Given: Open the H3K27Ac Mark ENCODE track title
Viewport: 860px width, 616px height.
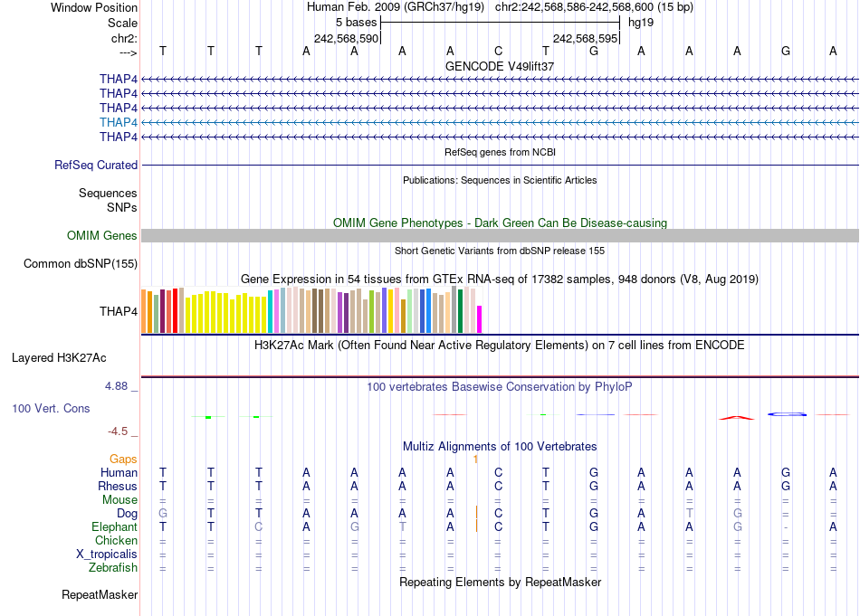Looking at the screenshot, I should click(x=500, y=346).
